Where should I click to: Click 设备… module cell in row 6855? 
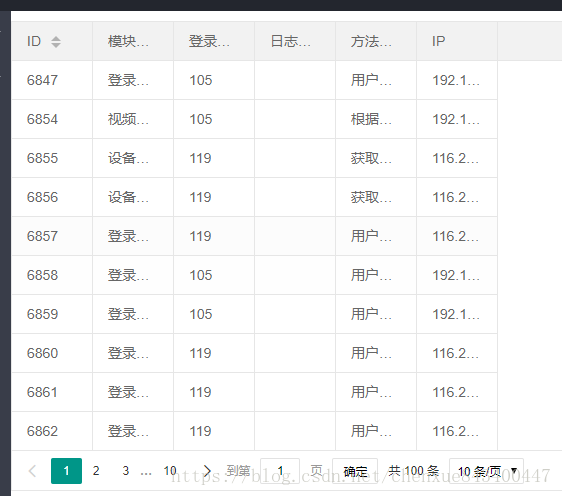[x=133, y=158]
